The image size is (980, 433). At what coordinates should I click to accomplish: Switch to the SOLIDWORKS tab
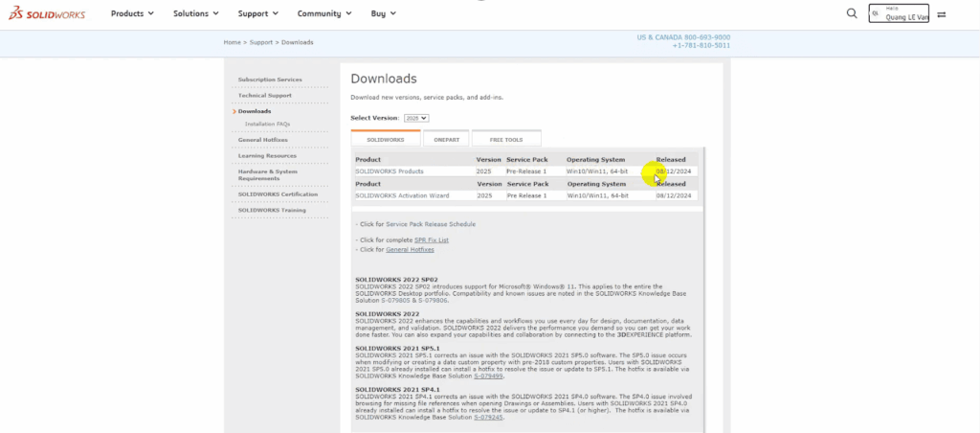(x=386, y=139)
